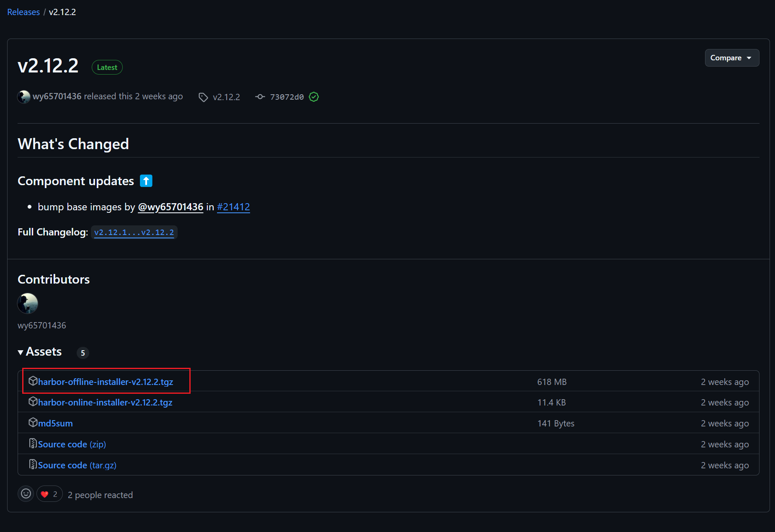
Task: Click the tag icon next to v2.12.2
Action: [203, 97]
